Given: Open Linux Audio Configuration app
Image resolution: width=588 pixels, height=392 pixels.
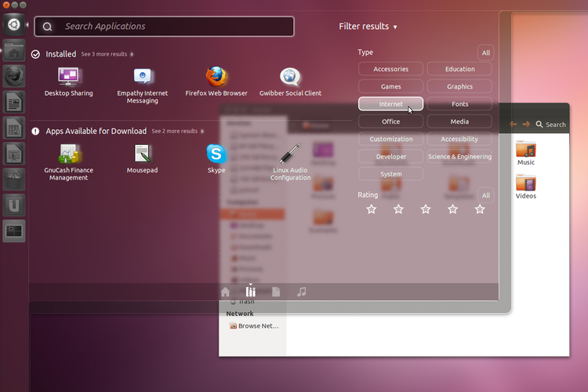Looking at the screenshot, I should (x=290, y=154).
